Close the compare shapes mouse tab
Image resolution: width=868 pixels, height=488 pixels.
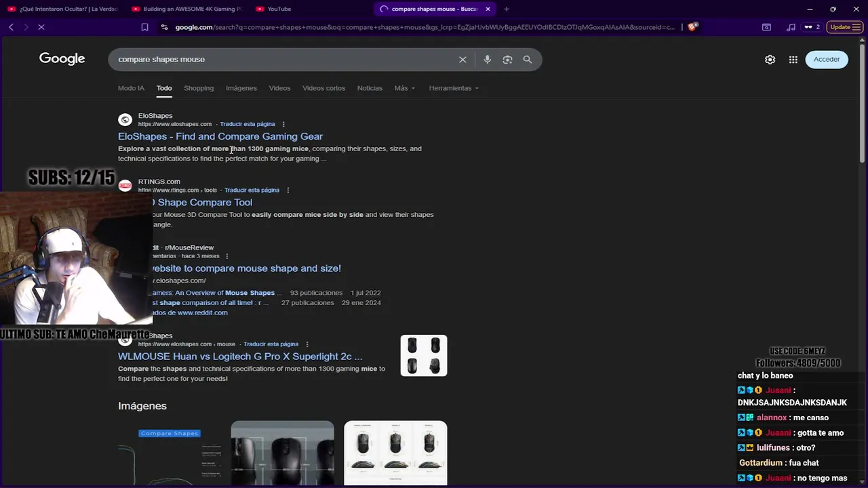tap(488, 9)
